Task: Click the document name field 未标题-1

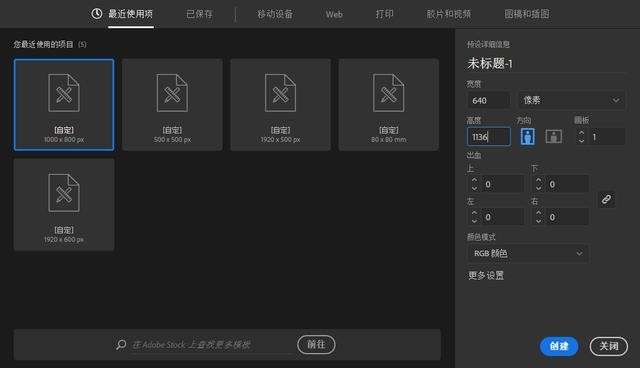Action: pos(546,63)
